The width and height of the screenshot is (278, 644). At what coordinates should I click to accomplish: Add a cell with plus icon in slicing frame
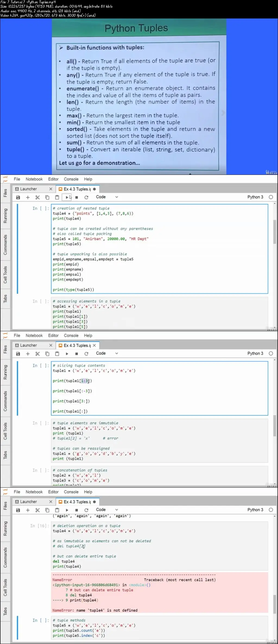[x=28, y=354]
